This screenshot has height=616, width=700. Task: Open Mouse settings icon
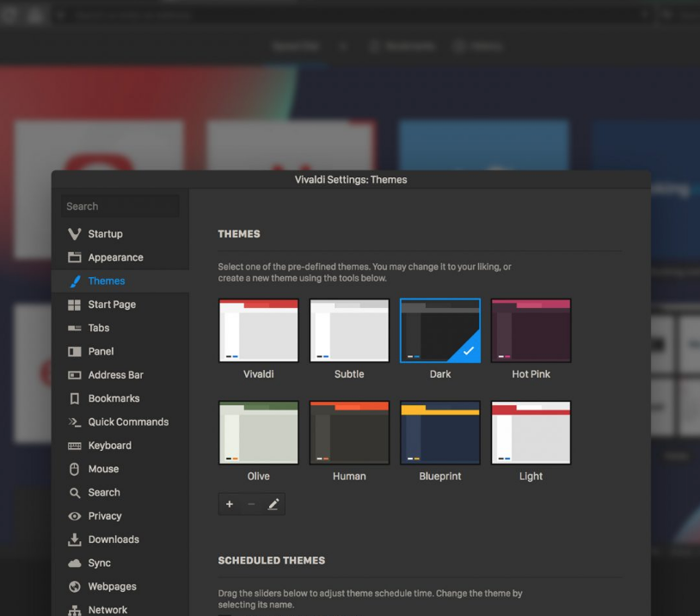(75, 469)
